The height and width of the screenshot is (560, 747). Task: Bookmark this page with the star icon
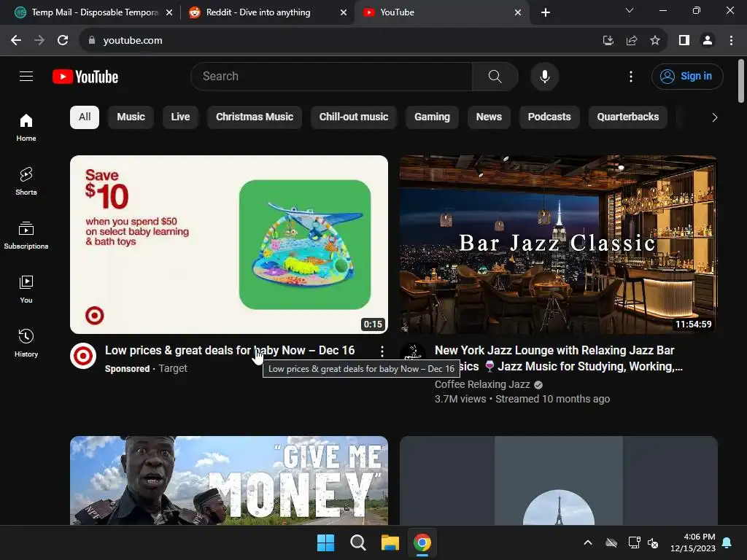655,41
